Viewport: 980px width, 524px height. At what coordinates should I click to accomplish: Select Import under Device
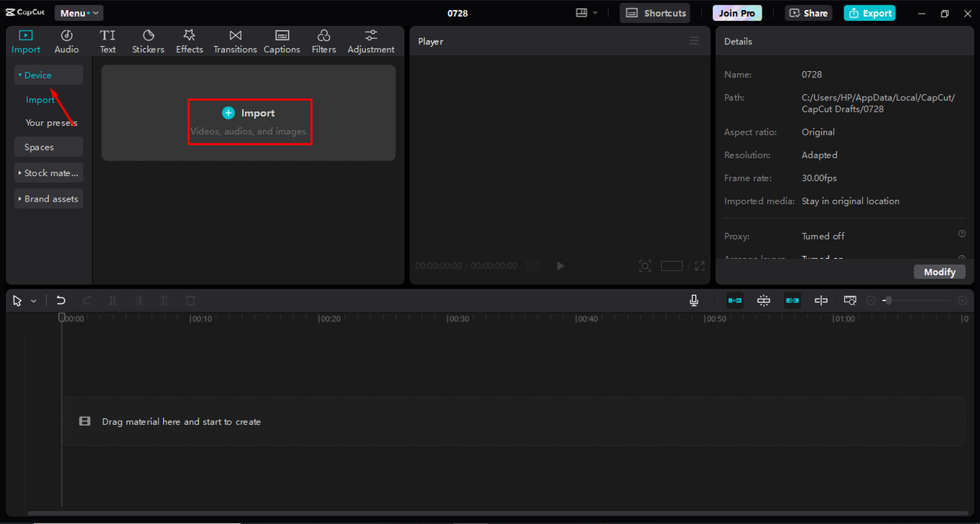point(40,100)
